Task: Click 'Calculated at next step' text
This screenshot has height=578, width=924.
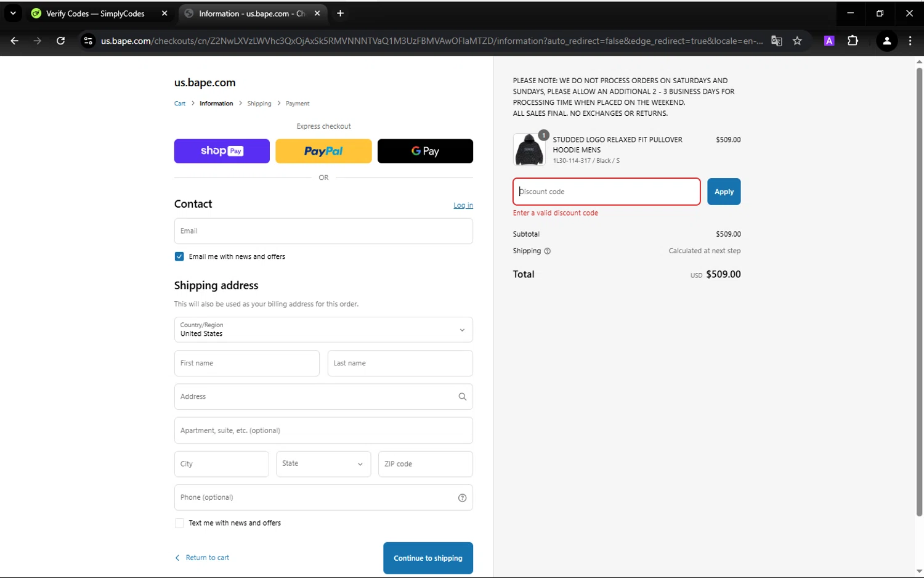Action: click(705, 251)
